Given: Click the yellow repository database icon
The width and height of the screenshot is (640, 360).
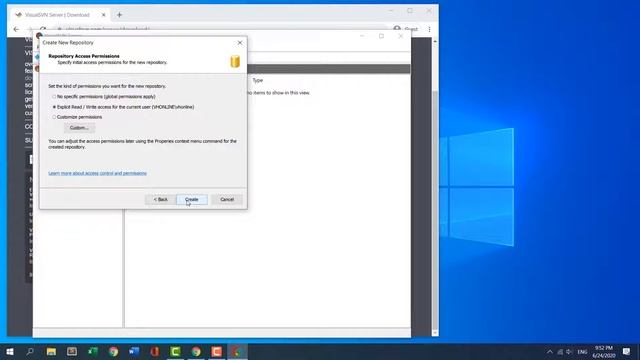Looking at the screenshot, I should (x=235, y=62).
